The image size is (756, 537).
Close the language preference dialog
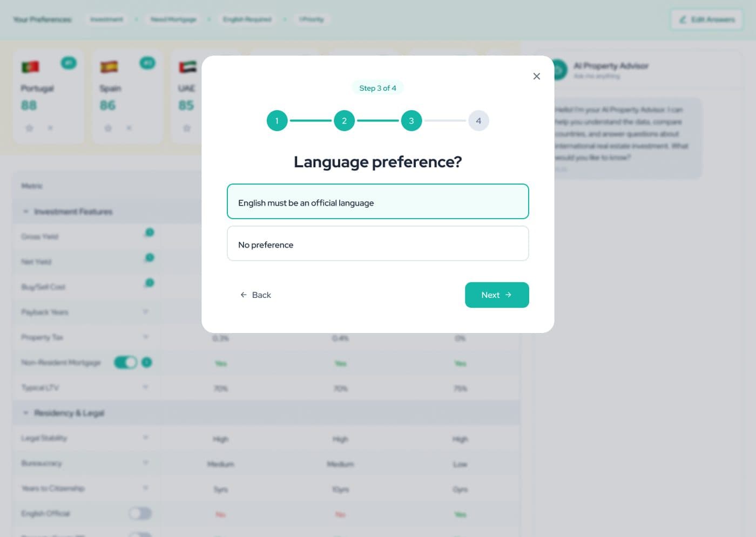[x=536, y=76]
